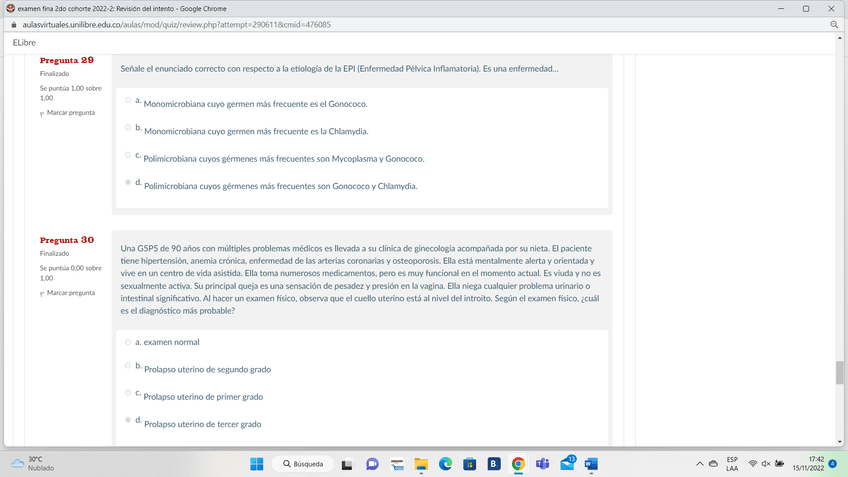The image size is (848, 477).
Task: Choose 'Prolapso uterino de segundo grado' radio
Action: tap(128, 366)
